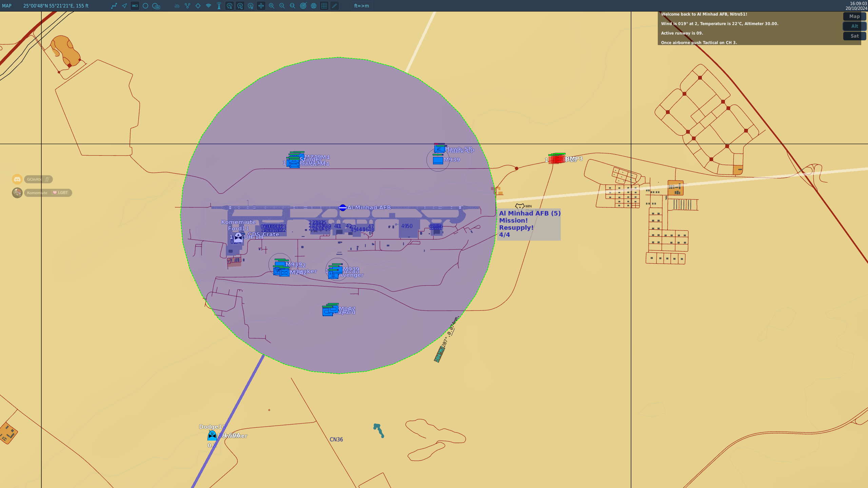Image resolution: width=868 pixels, height=488 pixels.
Task: Select the red BMP3 enemy unit
Action: click(x=557, y=159)
